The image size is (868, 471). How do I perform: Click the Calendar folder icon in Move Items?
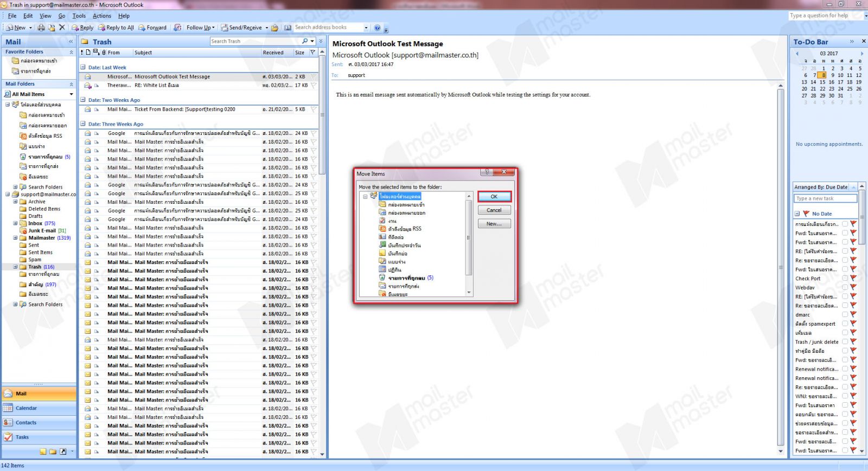382,269
